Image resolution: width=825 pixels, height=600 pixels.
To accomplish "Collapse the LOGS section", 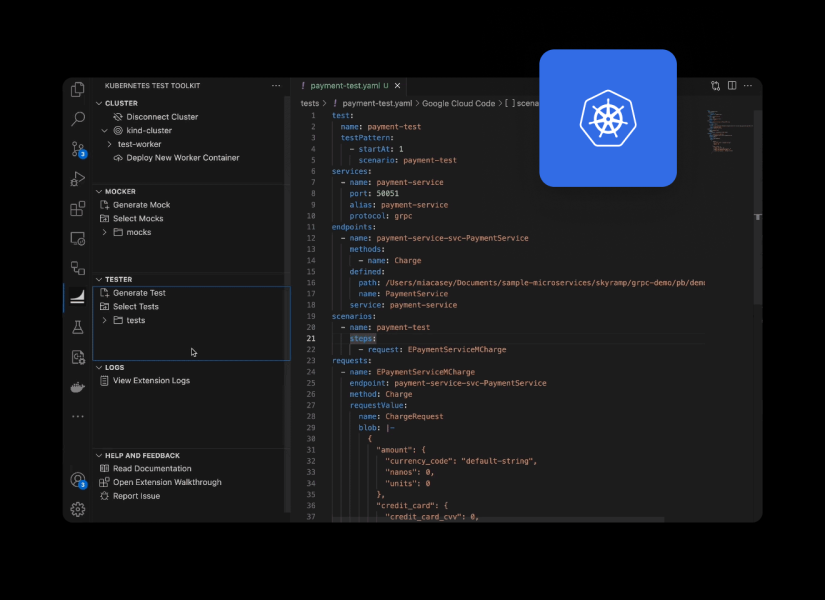I will (99, 367).
